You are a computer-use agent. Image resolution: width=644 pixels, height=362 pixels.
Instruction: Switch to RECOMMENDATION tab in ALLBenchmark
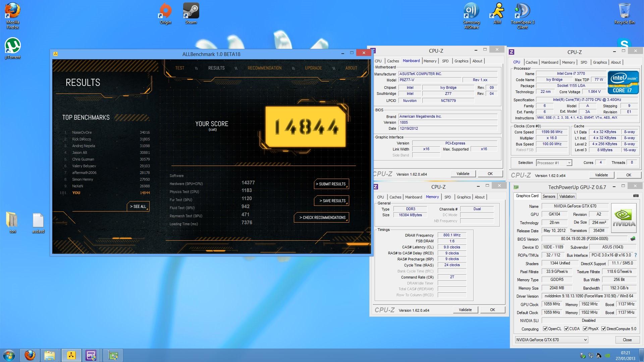(x=264, y=68)
